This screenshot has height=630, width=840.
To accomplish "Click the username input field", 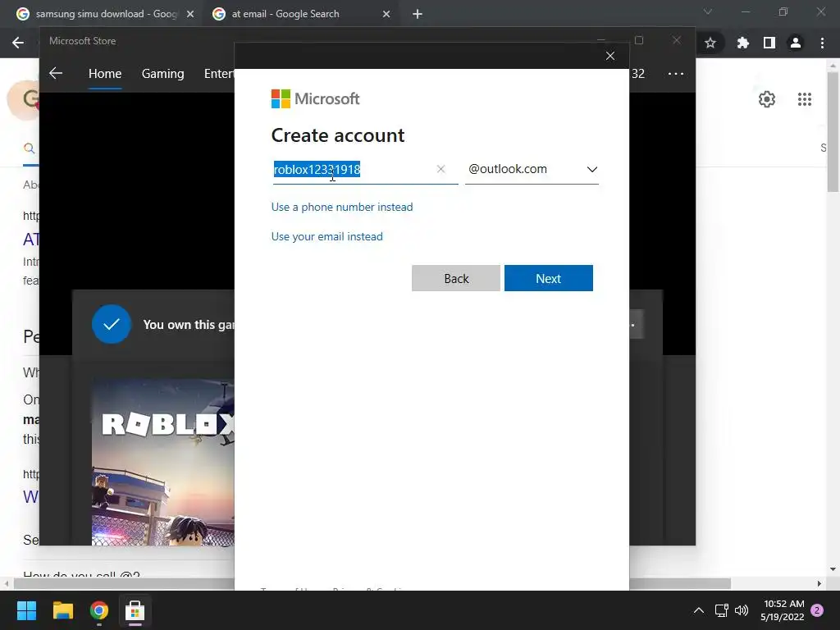I will coord(365,170).
